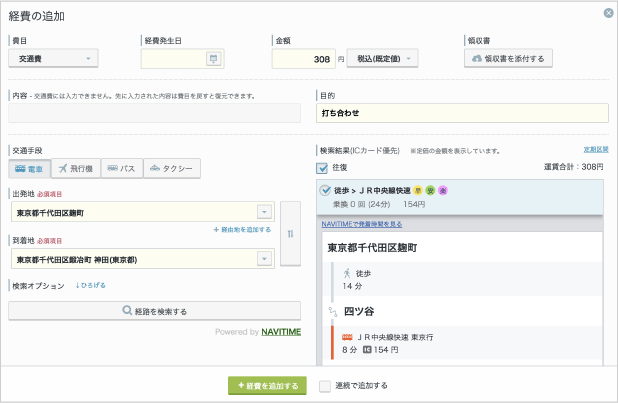Image resolution: width=618 pixels, height=403 pixels.
Task: Open the 税込(規定値) tax dropdown
Action: 382,59
